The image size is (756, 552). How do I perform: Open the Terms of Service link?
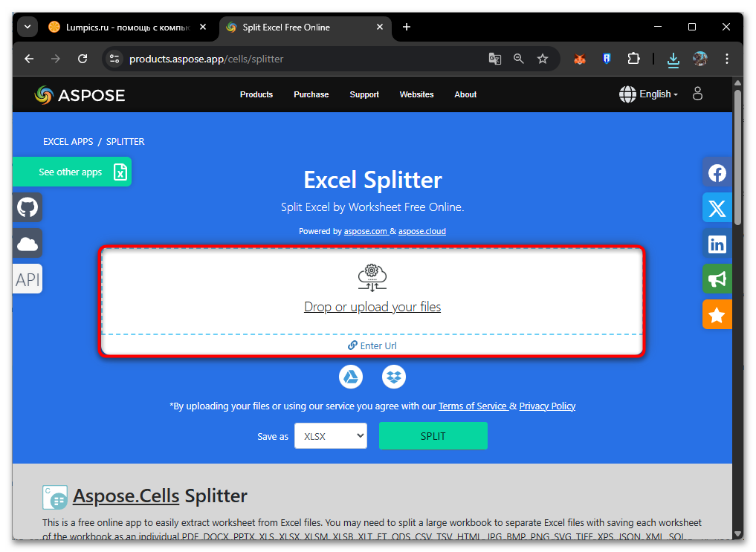point(473,406)
